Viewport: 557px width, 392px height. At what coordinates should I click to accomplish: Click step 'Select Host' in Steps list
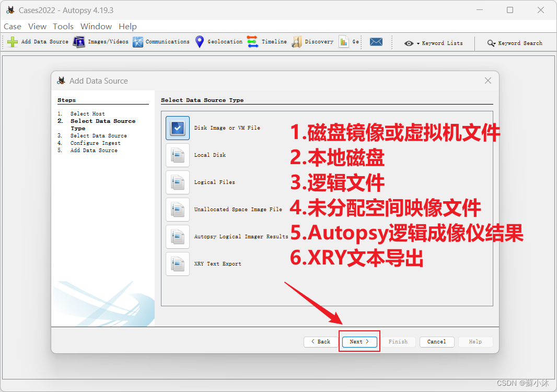click(87, 114)
